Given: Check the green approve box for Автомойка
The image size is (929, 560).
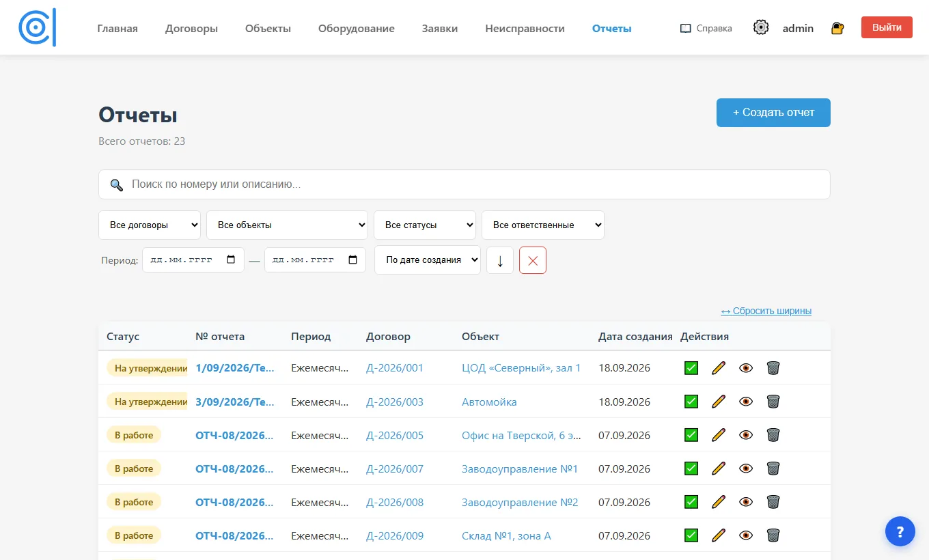Looking at the screenshot, I should pos(691,402).
